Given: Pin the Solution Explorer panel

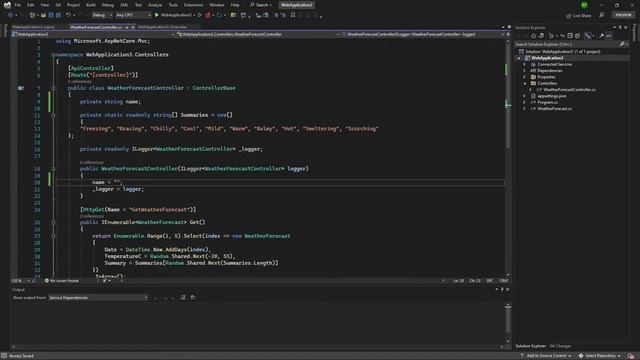Looking at the screenshot, I should [x=620, y=27].
